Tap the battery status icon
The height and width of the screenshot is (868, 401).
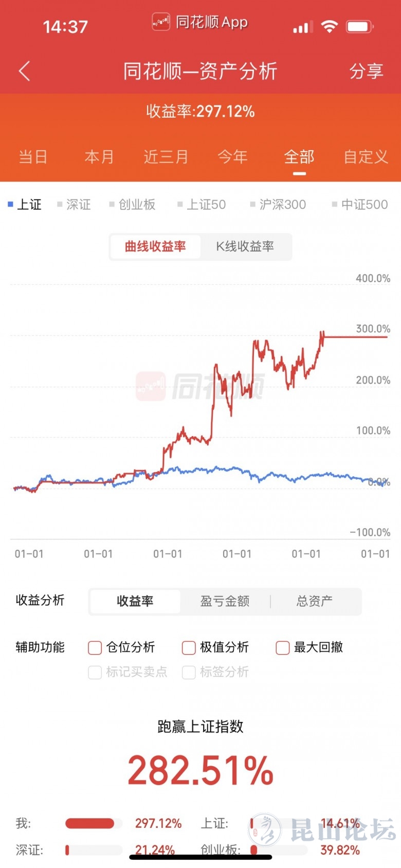coord(360,26)
